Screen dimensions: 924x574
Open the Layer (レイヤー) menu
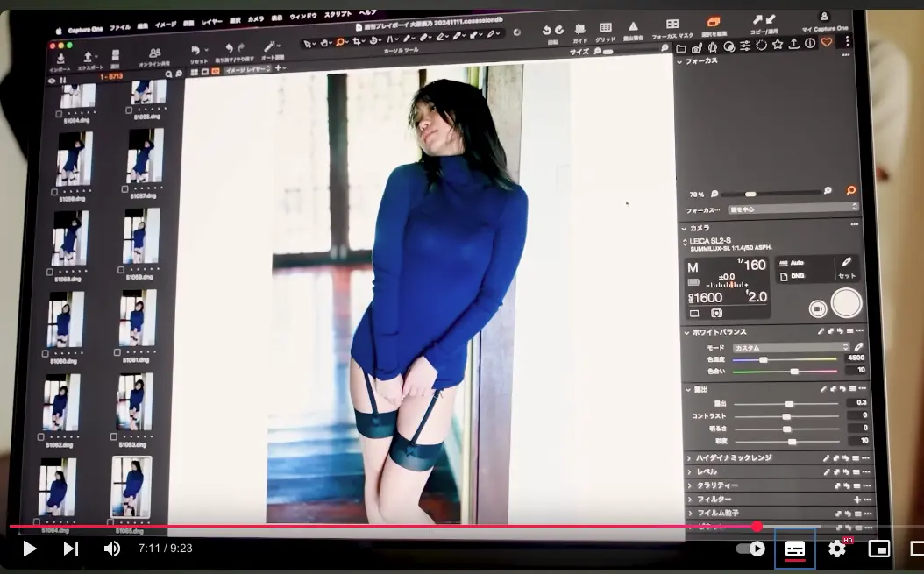(211, 23)
